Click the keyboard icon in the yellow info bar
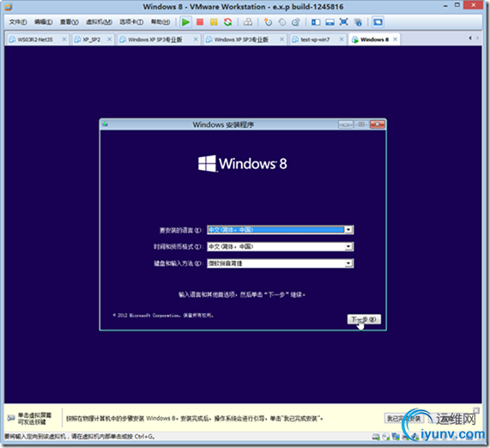This screenshot has height=448, width=490. point(11,418)
